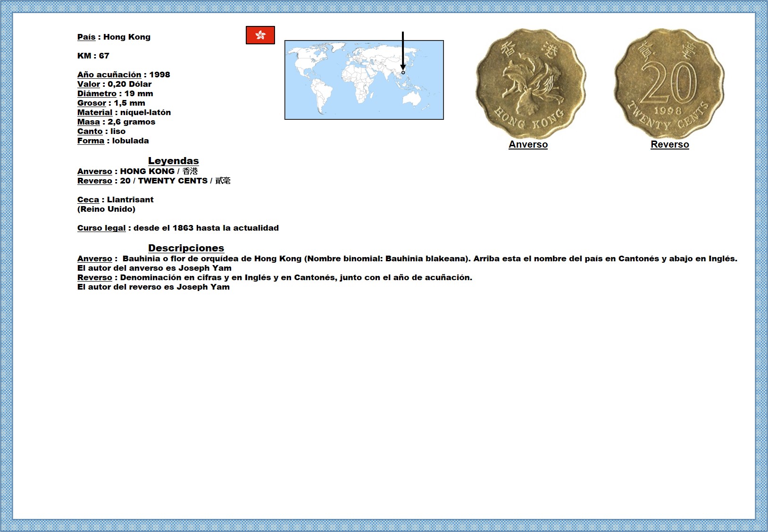Image resolution: width=768 pixels, height=532 pixels.
Task: Select the 'Canto : liso' line
Action: click(101, 131)
